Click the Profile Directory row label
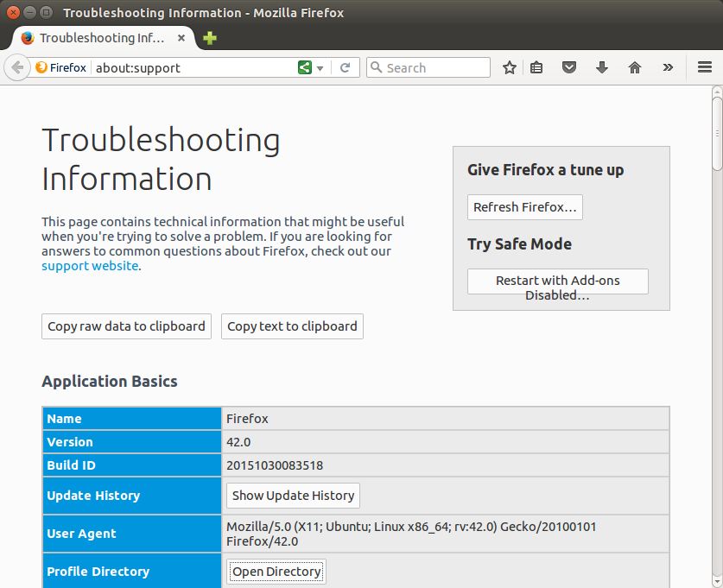Viewport: 723px width, 588px height. [98, 572]
